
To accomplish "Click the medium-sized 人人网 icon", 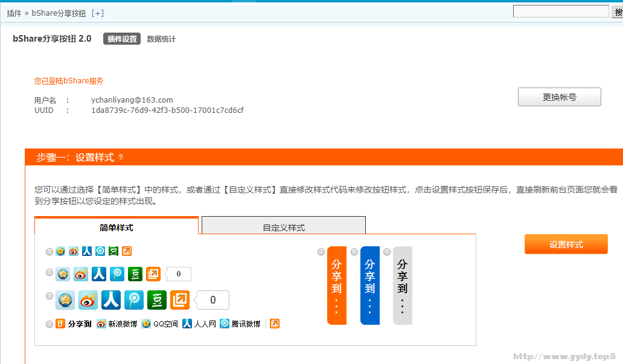I will 99,274.
